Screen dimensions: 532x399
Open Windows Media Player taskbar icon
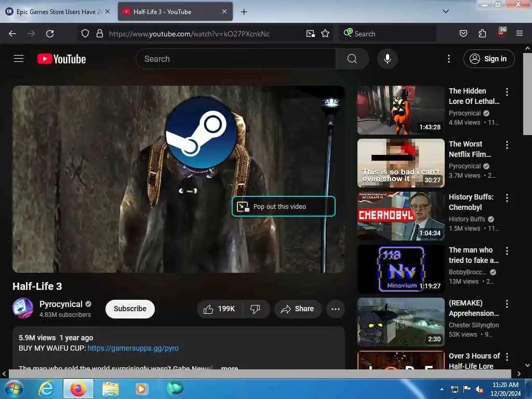point(141,389)
